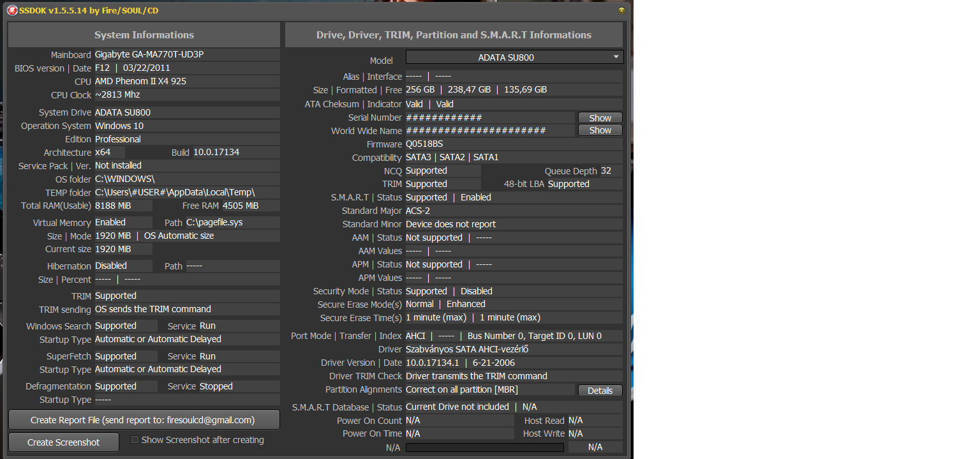Image resolution: width=980 pixels, height=459 pixels.
Task: Click Firmware value Q0518BS
Action: pos(514,144)
